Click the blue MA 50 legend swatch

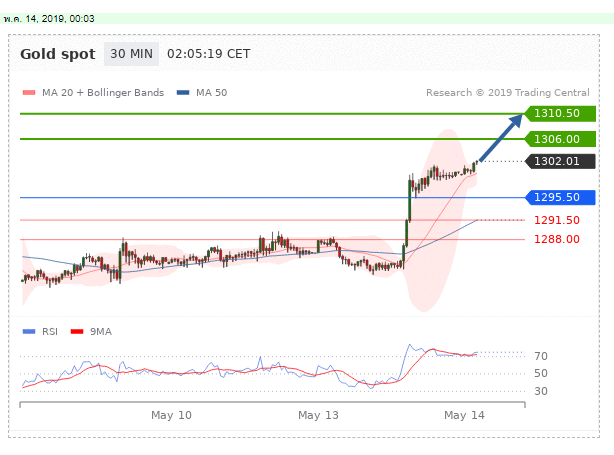183,93
